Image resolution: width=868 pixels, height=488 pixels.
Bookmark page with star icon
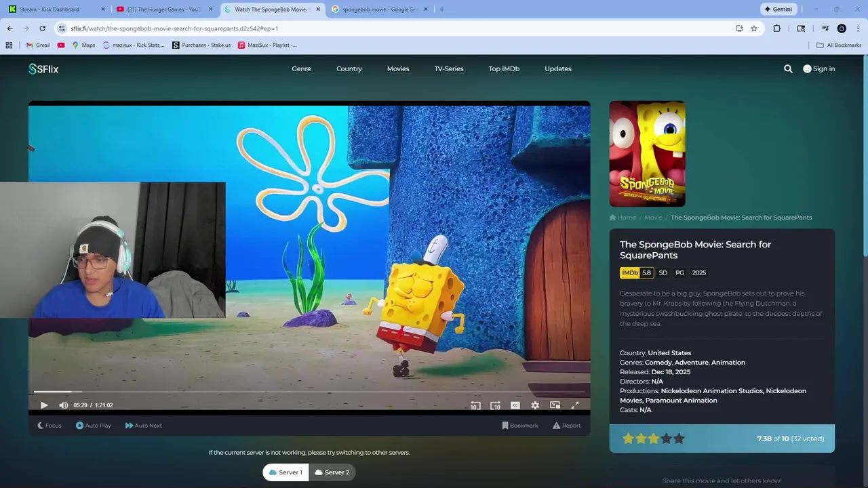(754, 28)
